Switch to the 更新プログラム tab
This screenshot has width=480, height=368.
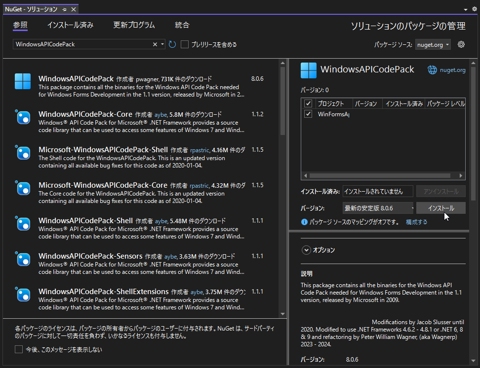(x=134, y=25)
